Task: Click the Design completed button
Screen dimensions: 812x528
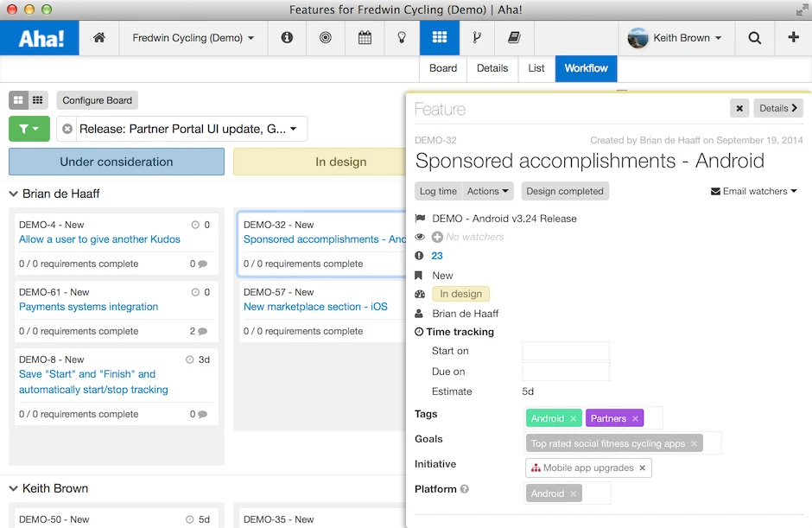Action: (x=565, y=191)
